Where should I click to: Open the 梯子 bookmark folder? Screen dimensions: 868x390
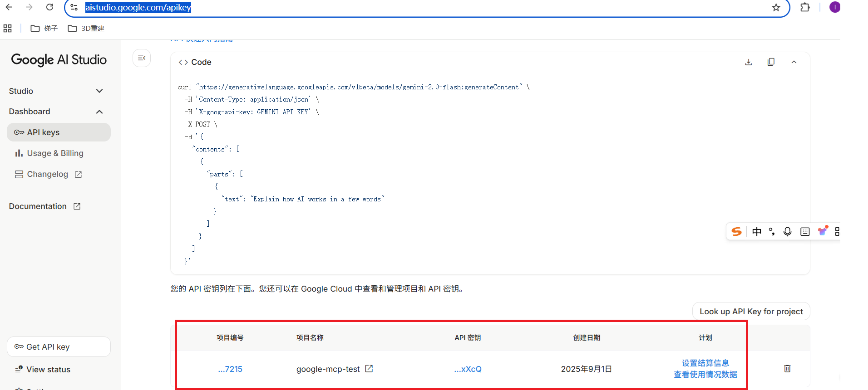coord(44,29)
